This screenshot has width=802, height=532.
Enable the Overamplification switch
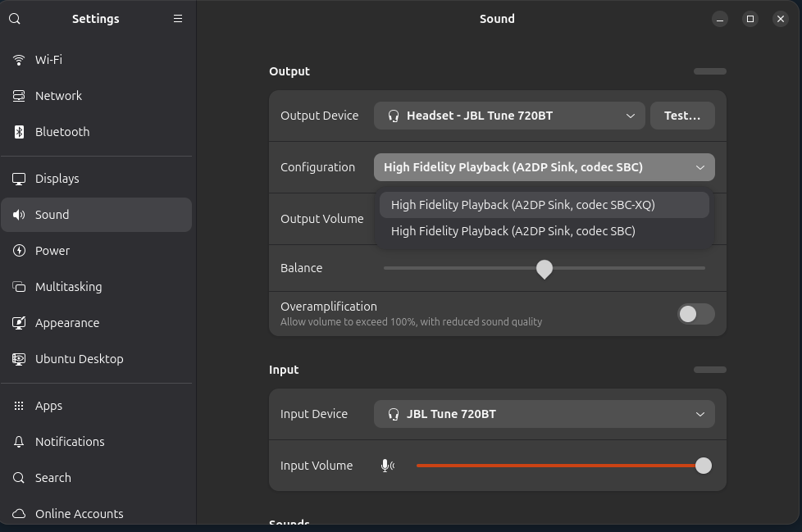[x=695, y=314]
